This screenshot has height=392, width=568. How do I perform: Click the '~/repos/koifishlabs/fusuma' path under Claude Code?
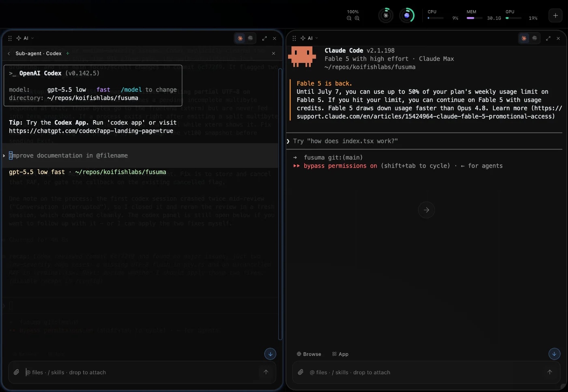(370, 67)
